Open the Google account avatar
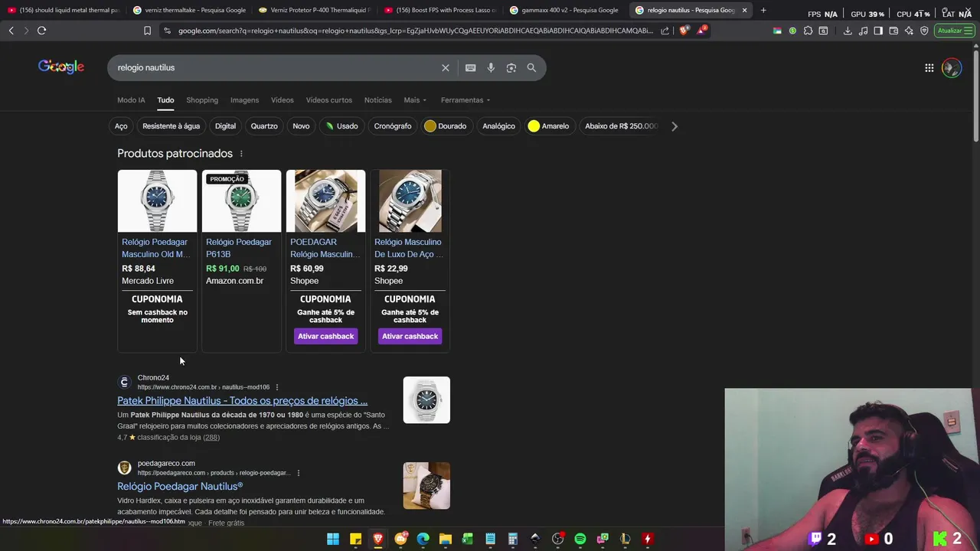 pyautogui.click(x=952, y=67)
